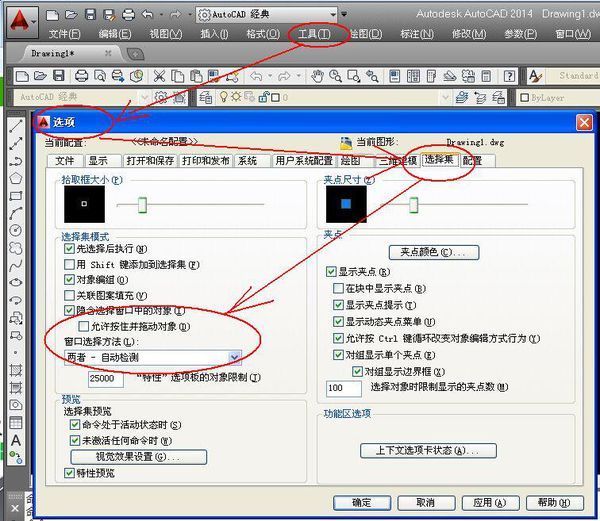Viewport: 600px width, 521px height.
Task: Switch to the 打开和保存 tab
Action: click(x=150, y=161)
